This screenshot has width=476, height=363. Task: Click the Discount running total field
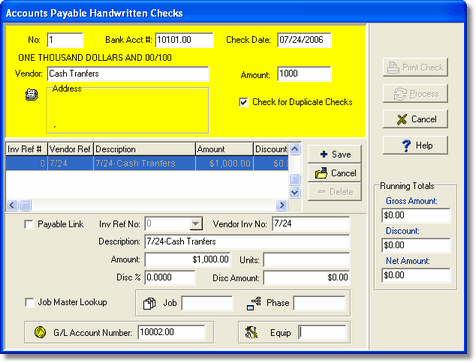416,245
